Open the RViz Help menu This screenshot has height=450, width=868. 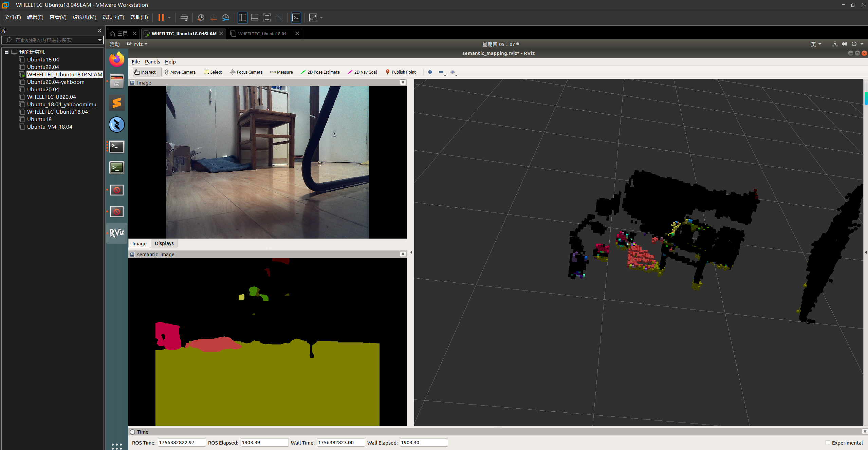[x=170, y=62]
